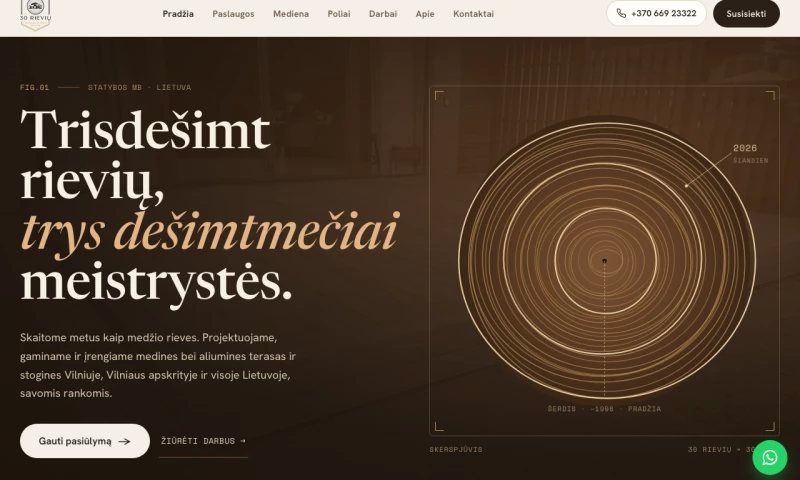Open the Pradžia menu item

[x=178, y=14]
